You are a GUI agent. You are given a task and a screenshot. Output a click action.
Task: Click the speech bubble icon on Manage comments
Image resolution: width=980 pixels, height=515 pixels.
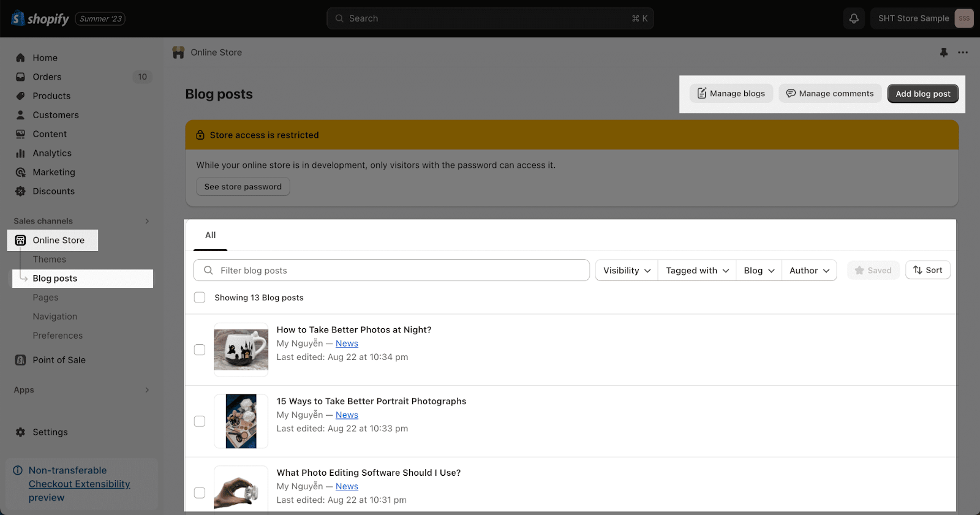[791, 93]
